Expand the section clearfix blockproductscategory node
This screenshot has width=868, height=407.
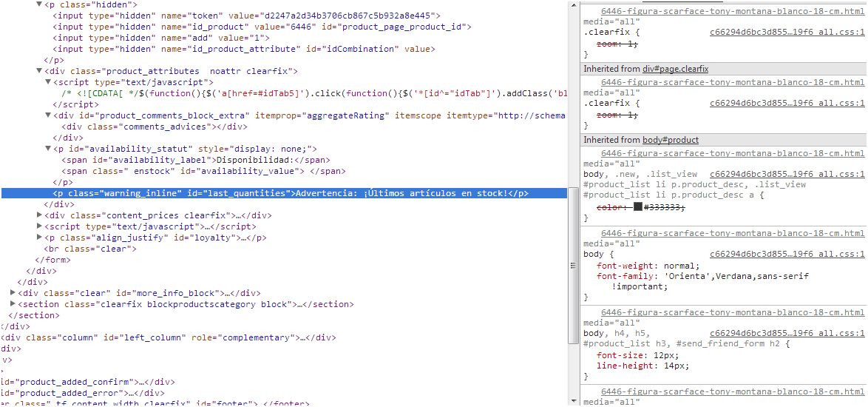tap(13, 303)
